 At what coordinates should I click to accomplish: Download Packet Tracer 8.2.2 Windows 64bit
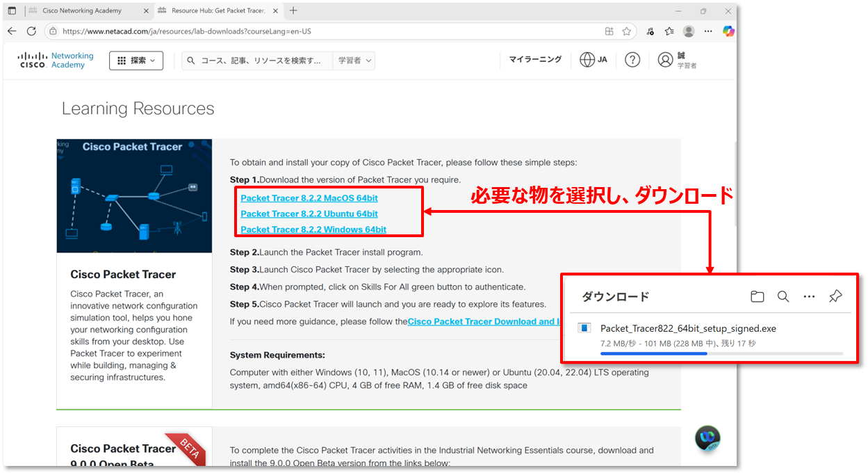coord(313,230)
